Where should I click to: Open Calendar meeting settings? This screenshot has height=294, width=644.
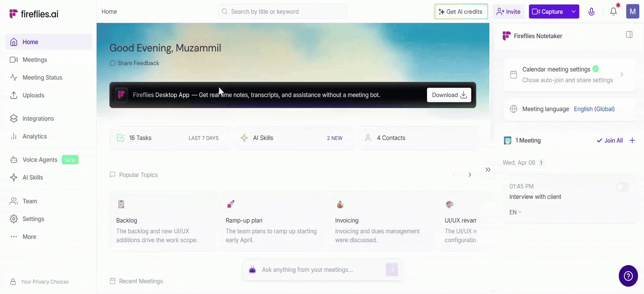(x=569, y=75)
